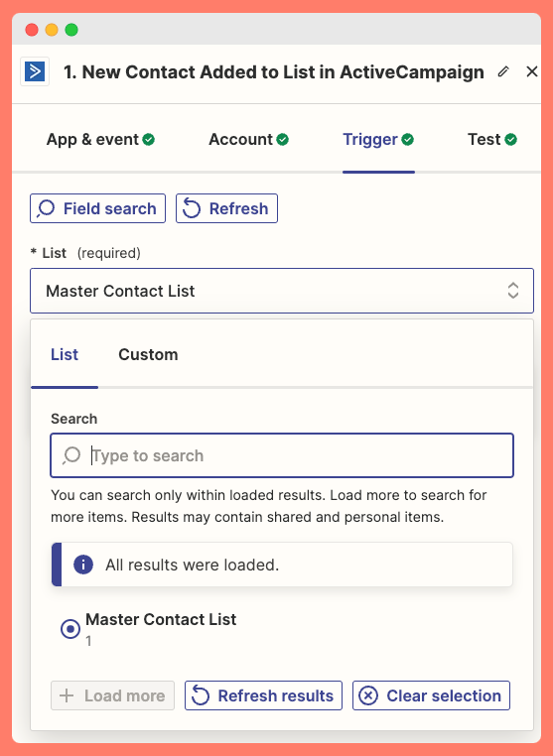Click the green checkmark beside Account
Image resolution: width=553 pixels, height=756 pixels.
(282, 139)
